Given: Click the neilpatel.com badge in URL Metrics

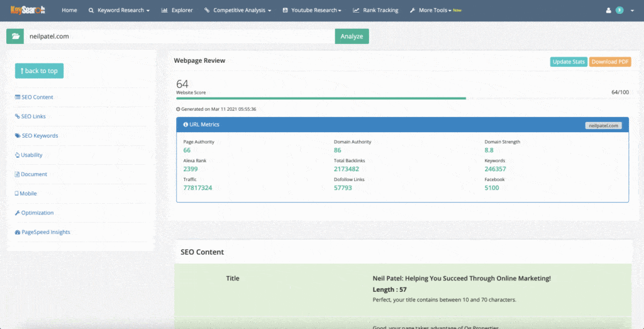Looking at the screenshot, I should 603,126.
